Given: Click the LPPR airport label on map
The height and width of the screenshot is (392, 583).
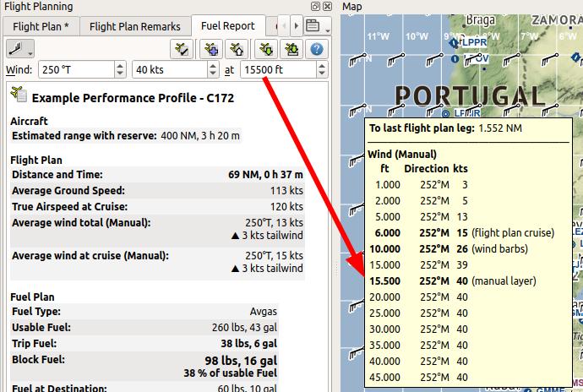Looking at the screenshot, I should [x=473, y=42].
